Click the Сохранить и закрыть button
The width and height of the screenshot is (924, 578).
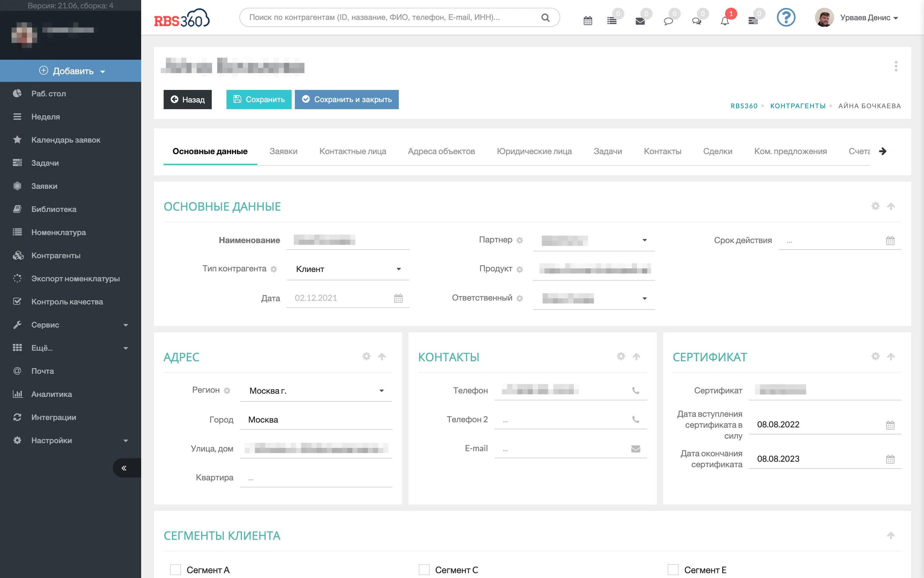pyautogui.click(x=347, y=100)
